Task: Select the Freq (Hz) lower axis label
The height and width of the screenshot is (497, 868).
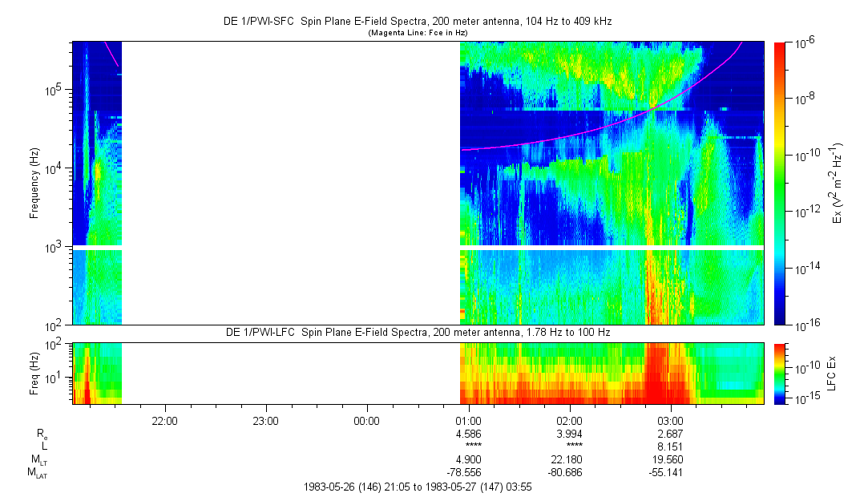Action: coord(35,373)
